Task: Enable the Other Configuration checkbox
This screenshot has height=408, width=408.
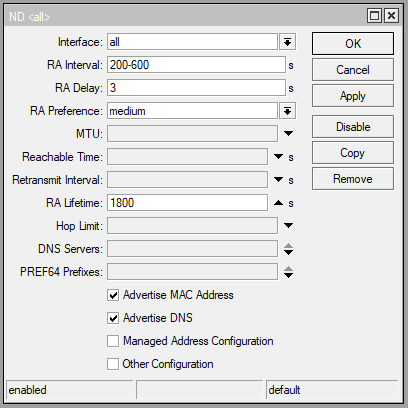Action: [113, 364]
